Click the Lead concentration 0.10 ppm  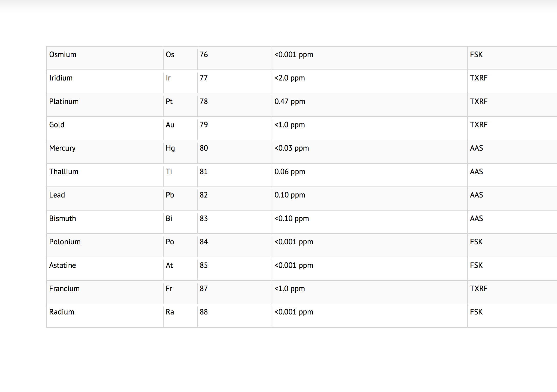290,195
